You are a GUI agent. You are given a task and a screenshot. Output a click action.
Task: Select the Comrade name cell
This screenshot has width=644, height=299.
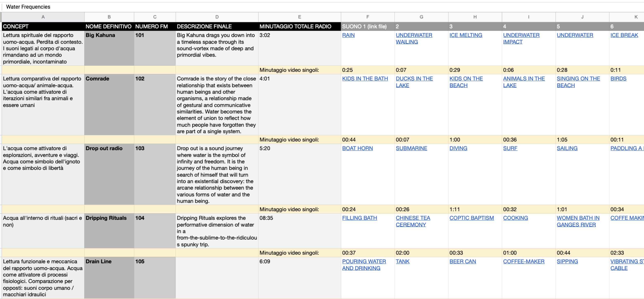tap(109, 105)
